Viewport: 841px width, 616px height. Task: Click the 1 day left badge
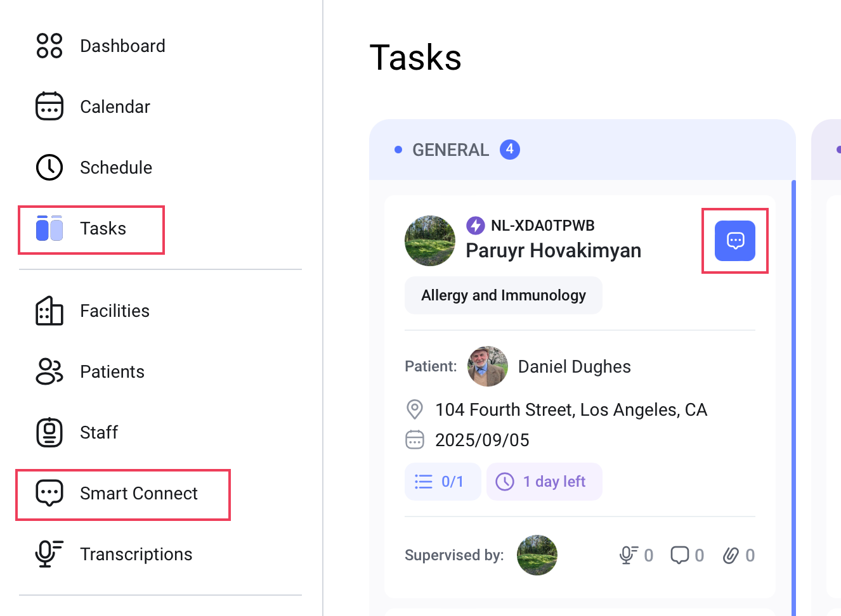[x=544, y=482]
